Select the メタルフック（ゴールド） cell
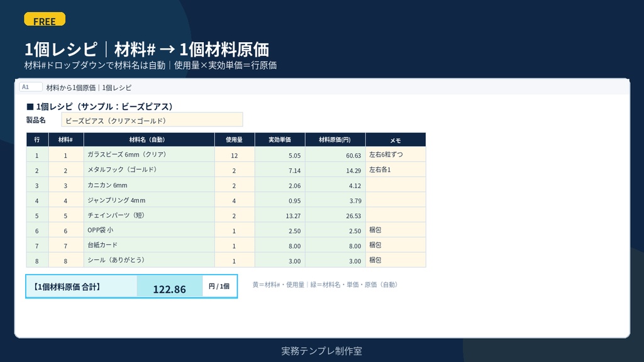Viewport: 644px width, 362px height. (x=148, y=170)
